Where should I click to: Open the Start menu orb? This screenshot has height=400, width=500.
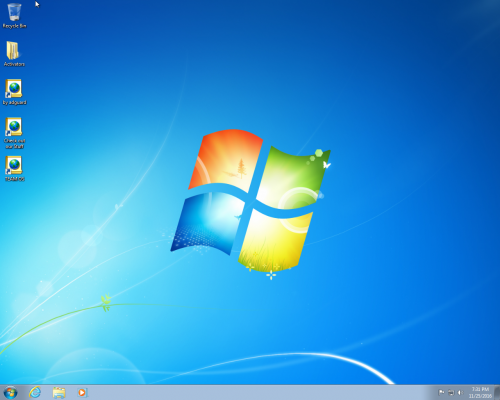coord(10,393)
